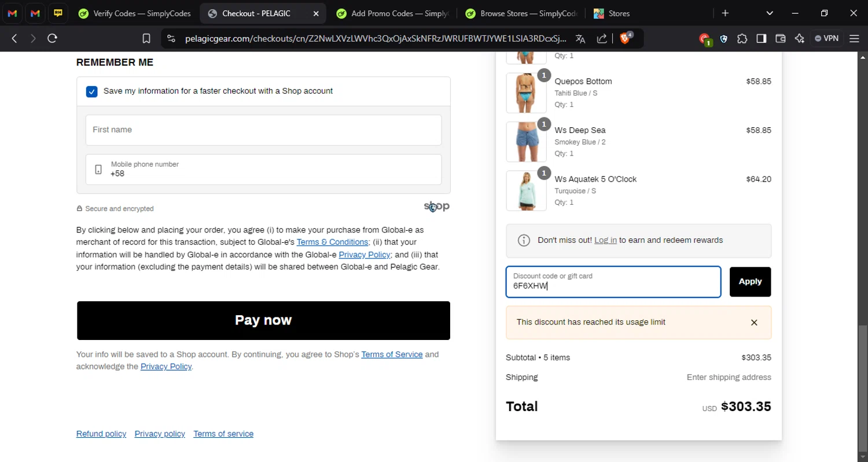
Task: Click the info icon in rewards banner
Action: 524,241
